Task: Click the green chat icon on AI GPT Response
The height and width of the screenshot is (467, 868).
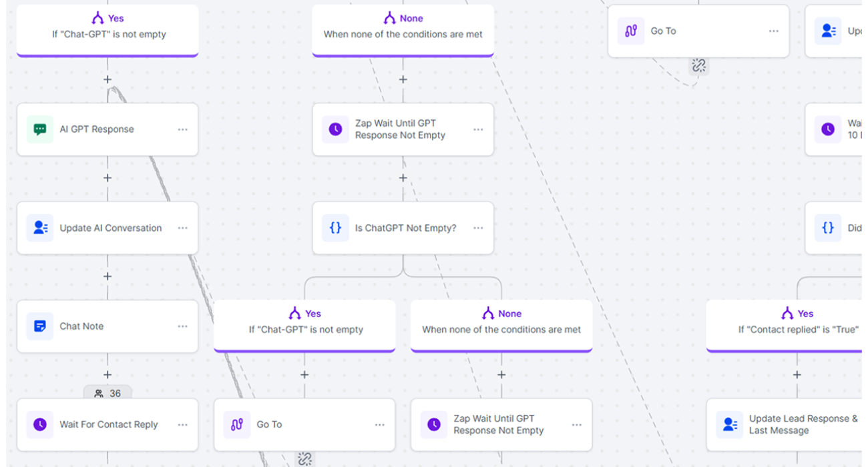Action: pyautogui.click(x=40, y=129)
